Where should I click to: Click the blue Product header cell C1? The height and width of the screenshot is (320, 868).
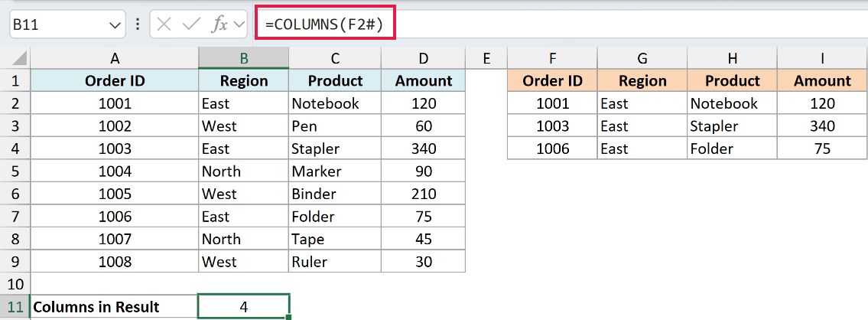point(335,81)
